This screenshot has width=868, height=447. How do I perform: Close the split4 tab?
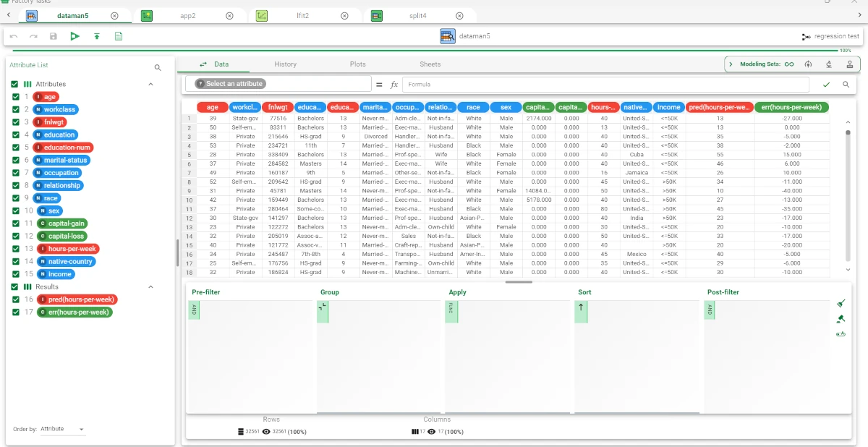pos(459,16)
